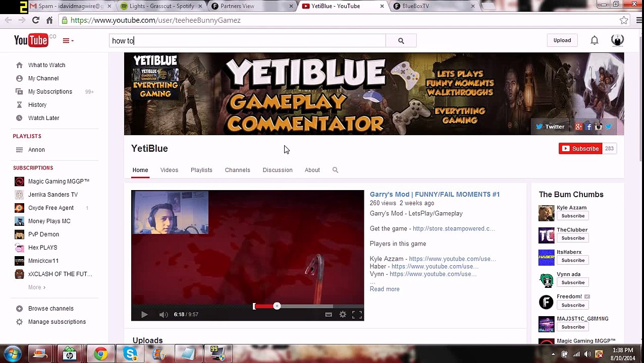Open Google+ icon on banner

tap(579, 127)
